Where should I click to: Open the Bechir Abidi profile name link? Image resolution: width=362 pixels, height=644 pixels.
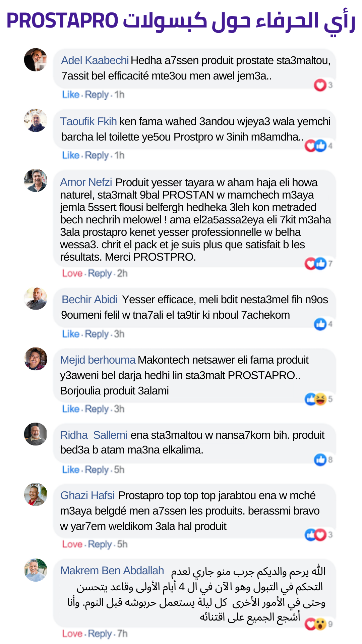click(89, 299)
